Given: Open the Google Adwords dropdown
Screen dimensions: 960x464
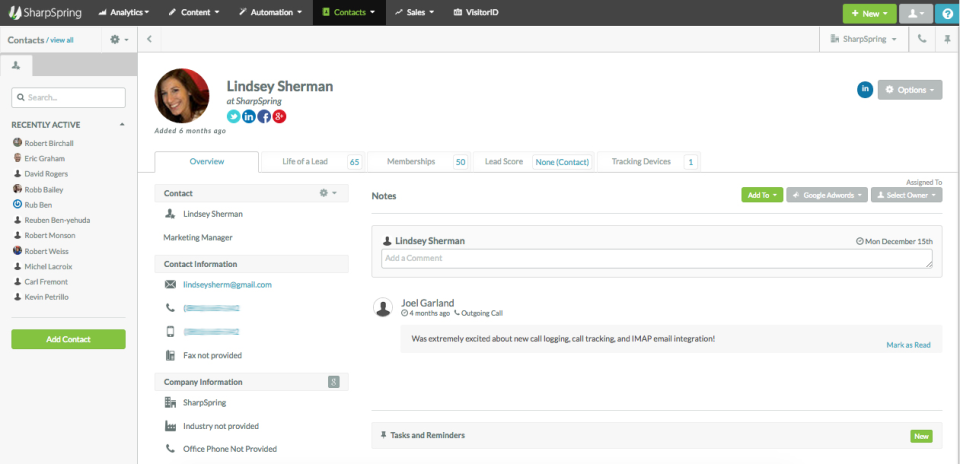Looking at the screenshot, I should click(827, 195).
